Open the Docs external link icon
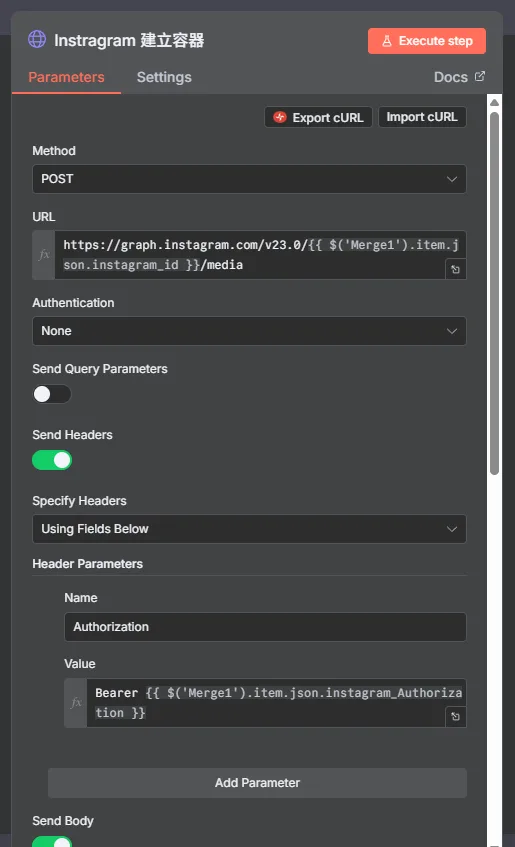The height and width of the screenshot is (847, 515). click(x=480, y=76)
